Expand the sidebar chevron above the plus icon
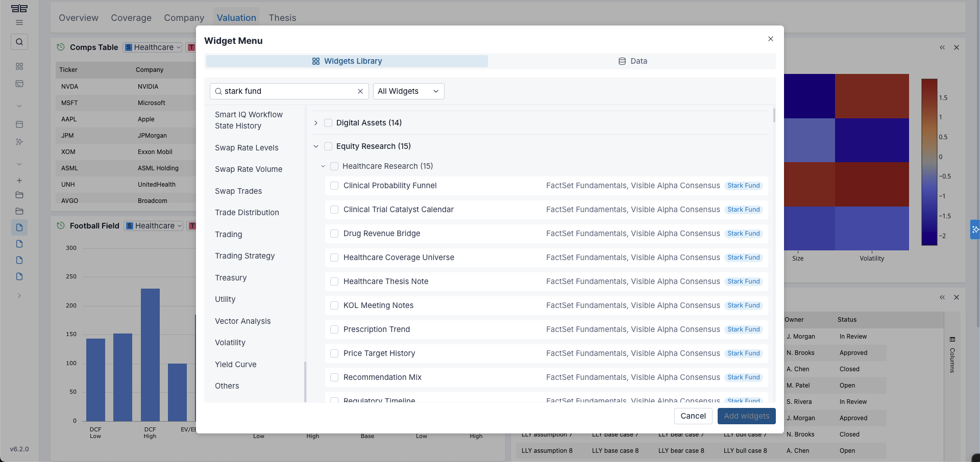Viewport: 980px width, 462px height. pyautogui.click(x=19, y=164)
